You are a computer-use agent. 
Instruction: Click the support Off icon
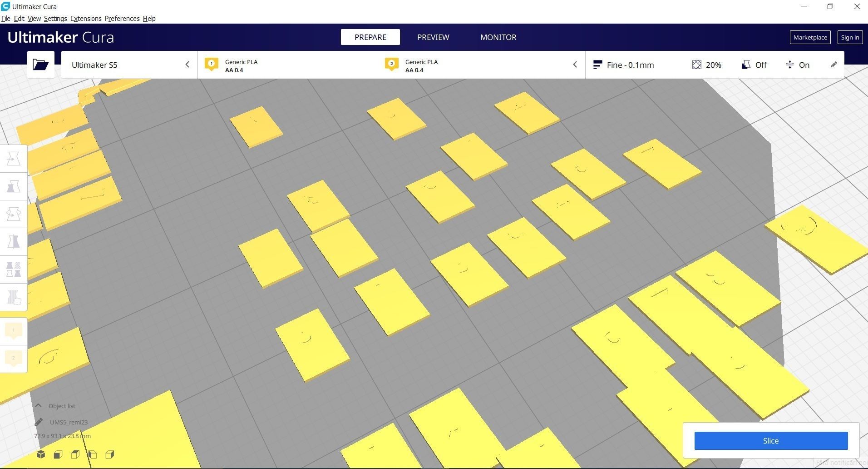(746, 65)
